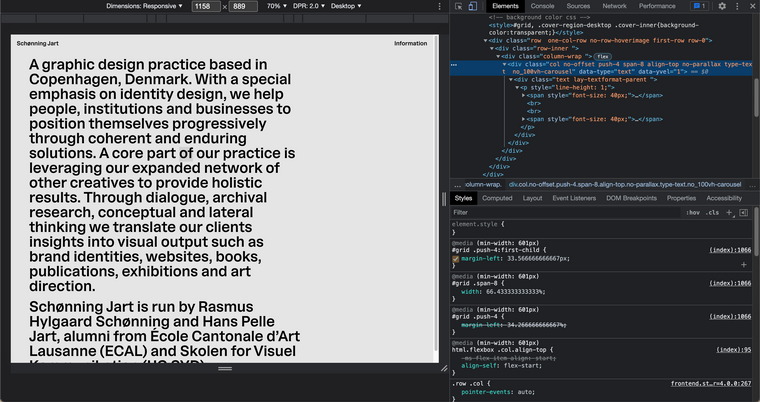Uncheck the margin-left property checkbox
760x402 pixels.
456,258
